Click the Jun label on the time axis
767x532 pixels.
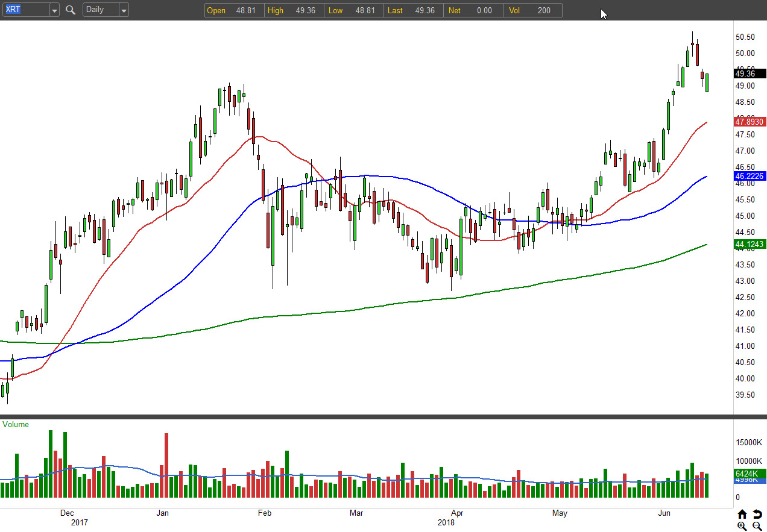coord(664,513)
